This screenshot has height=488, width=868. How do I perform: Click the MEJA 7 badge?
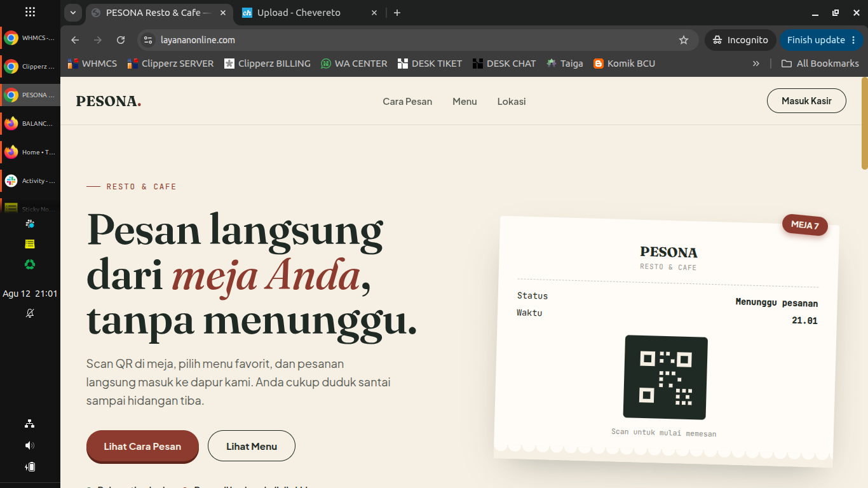804,224
